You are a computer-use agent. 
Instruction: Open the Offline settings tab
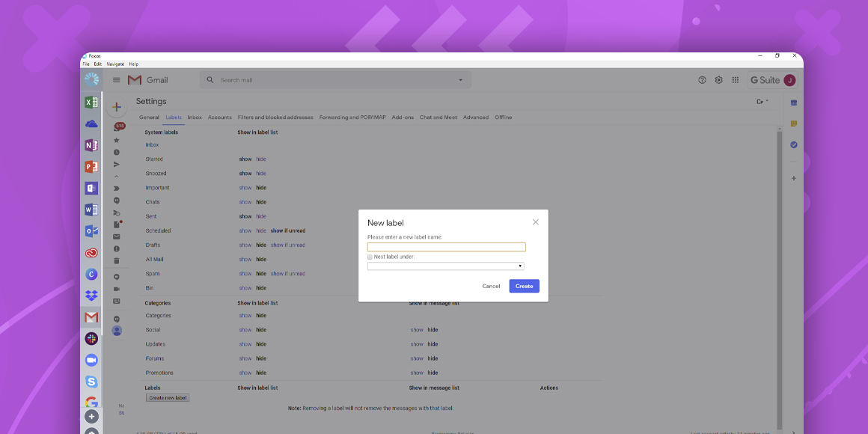click(x=503, y=117)
